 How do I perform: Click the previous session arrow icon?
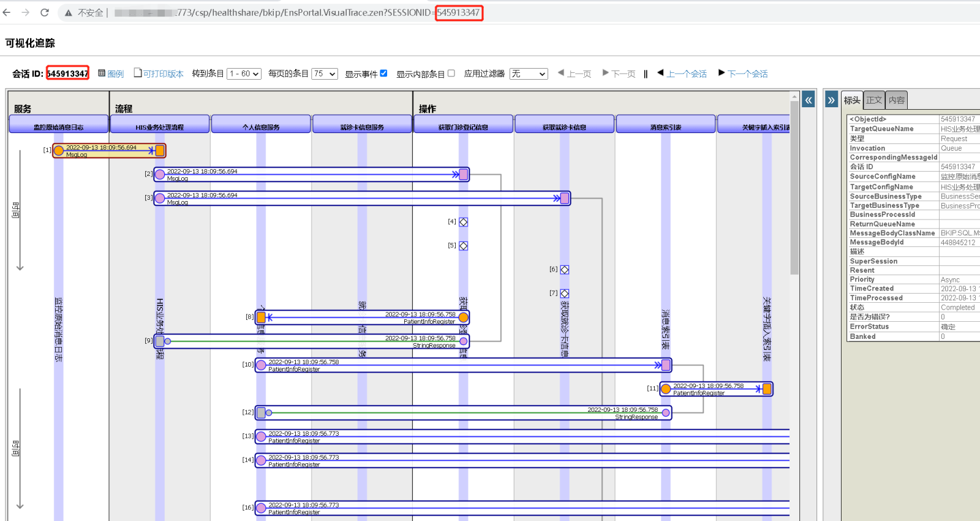[660, 73]
